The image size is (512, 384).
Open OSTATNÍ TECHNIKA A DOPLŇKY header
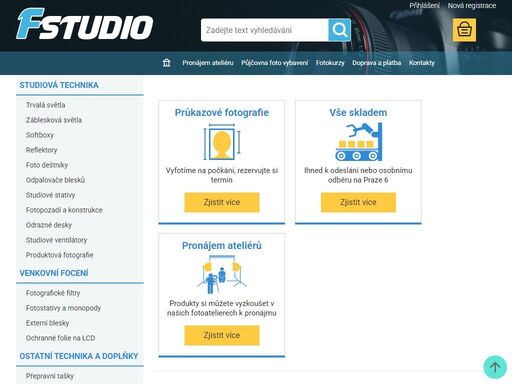79,356
